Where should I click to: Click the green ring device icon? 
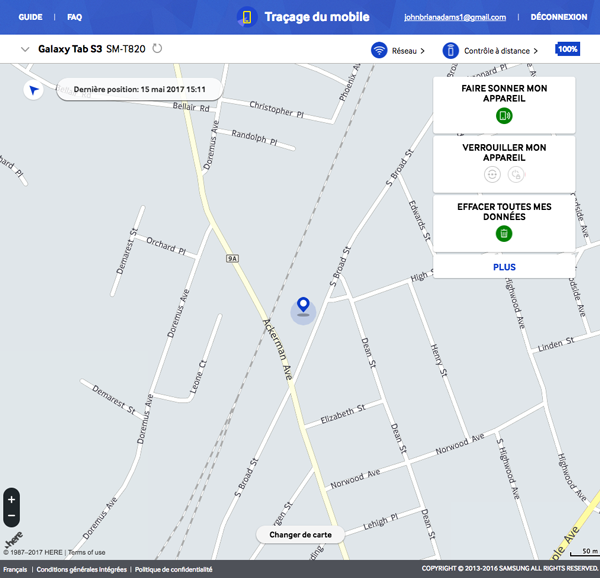coord(504,116)
